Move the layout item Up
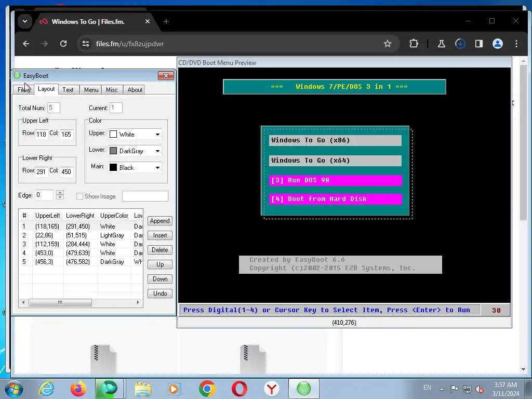This screenshot has width=532, height=399. 160,264
